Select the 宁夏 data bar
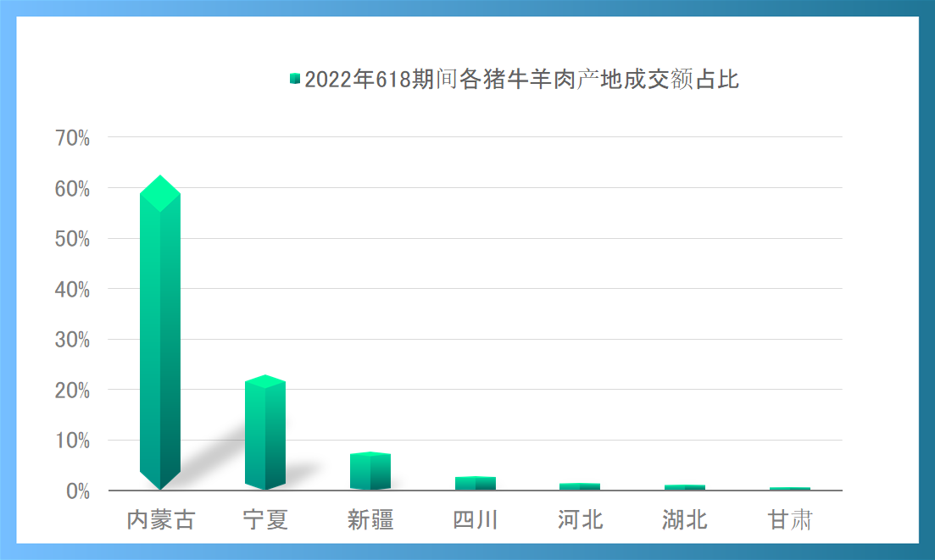The height and width of the screenshot is (560, 935). point(264,432)
